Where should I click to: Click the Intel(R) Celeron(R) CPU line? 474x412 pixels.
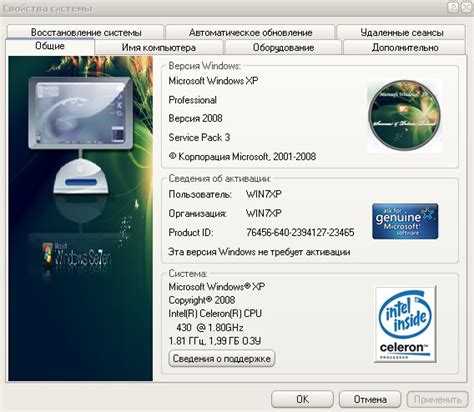215,313
